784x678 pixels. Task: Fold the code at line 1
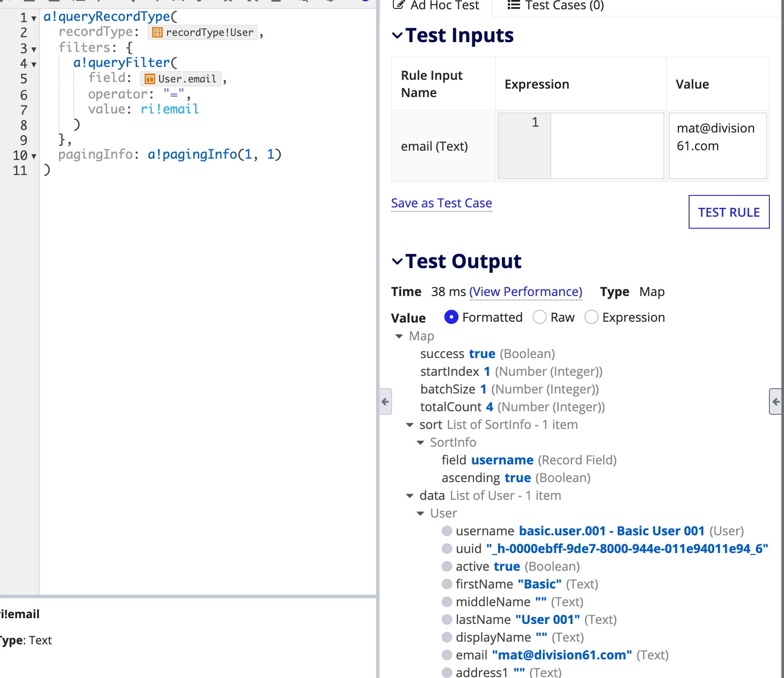click(34, 19)
